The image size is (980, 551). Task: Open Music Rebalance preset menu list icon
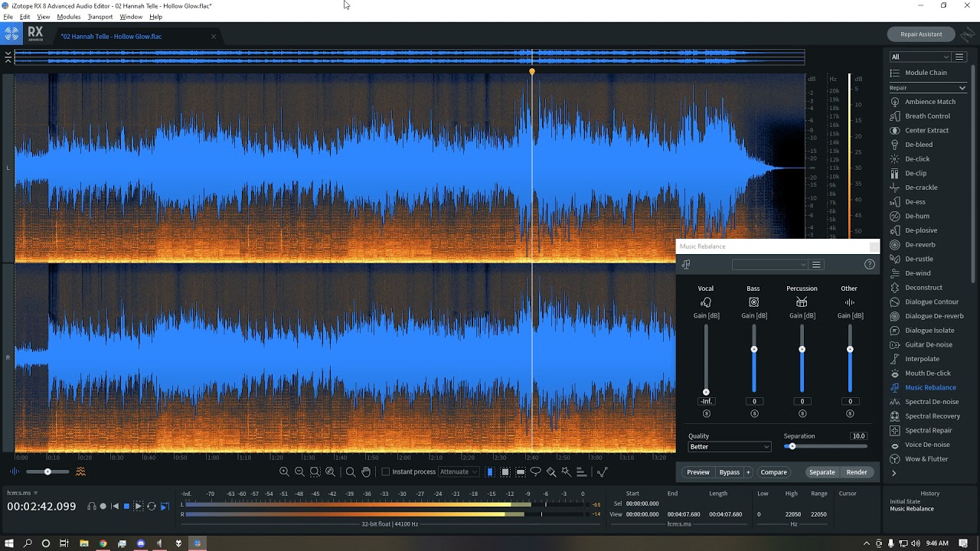coord(816,265)
